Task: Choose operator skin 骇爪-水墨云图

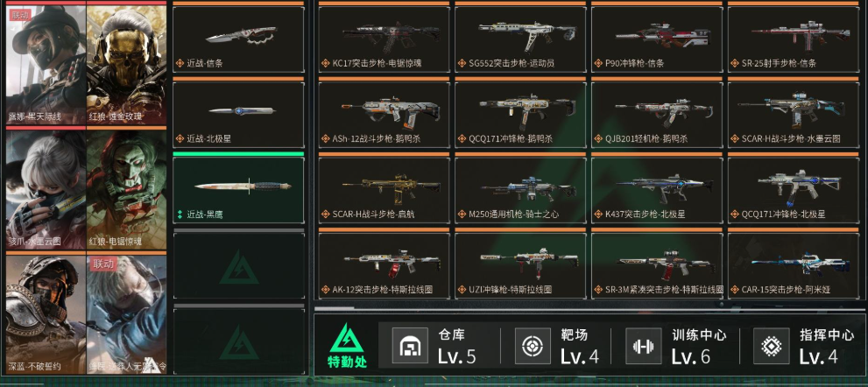Action: coord(46,189)
